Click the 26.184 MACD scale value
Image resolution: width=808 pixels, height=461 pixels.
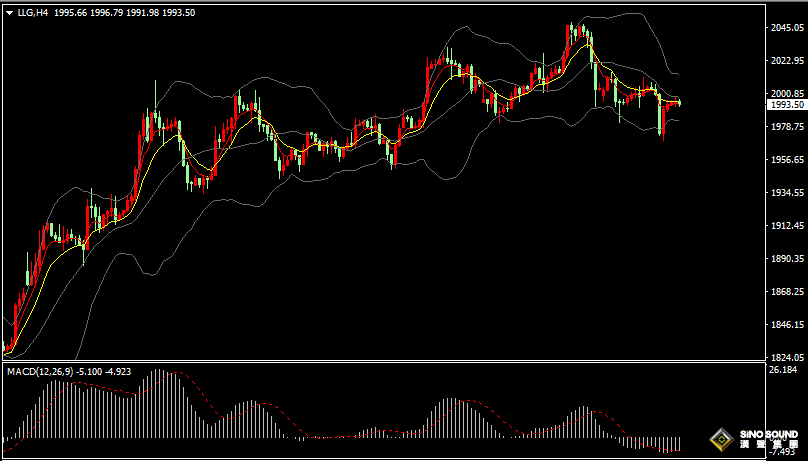pyautogui.click(x=782, y=370)
